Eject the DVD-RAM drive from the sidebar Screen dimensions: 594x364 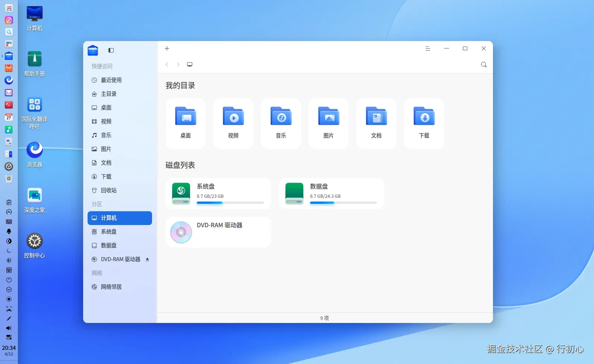148,259
